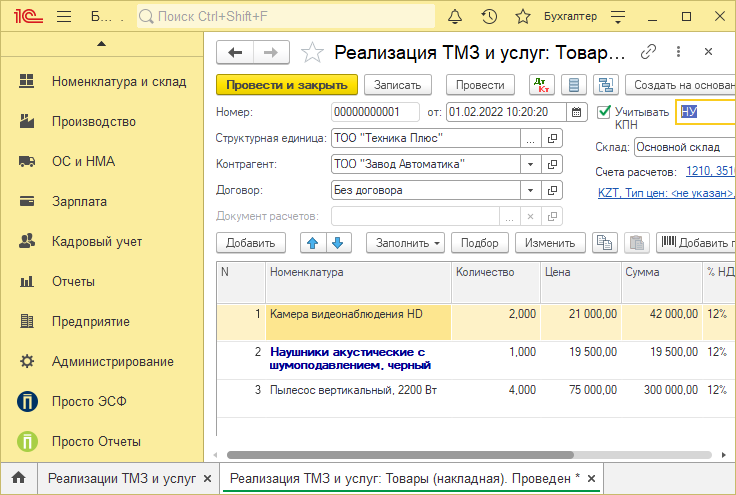Viewport: 736px width, 495px height.
Task: Open the three-dot More menu of document
Action: pyautogui.click(x=678, y=52)
